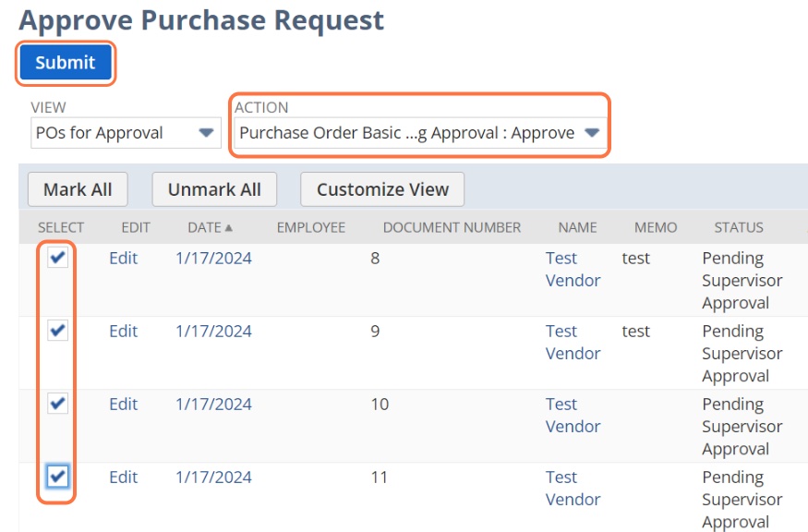808x532 pixels.
Task: Click the blue Submit button
Action: [65, 63]
